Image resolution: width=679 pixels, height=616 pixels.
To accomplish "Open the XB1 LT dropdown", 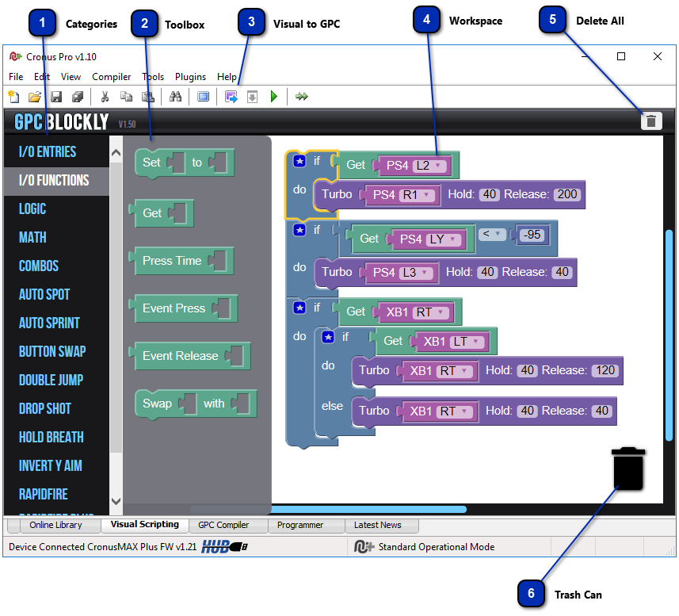I will pyautogui.click(x=467, y=342).
